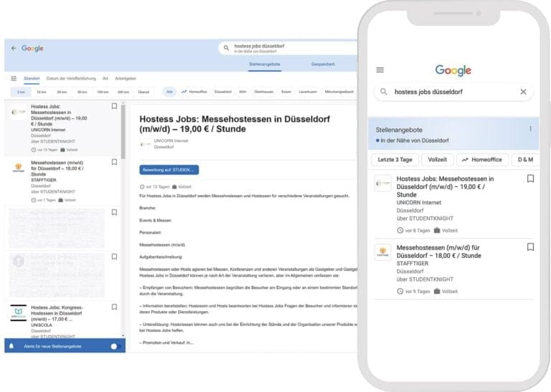Viewport: 551px width, 392px height.
Task: Click the bell icon for job alerts
Action: [x=11, y=346]
